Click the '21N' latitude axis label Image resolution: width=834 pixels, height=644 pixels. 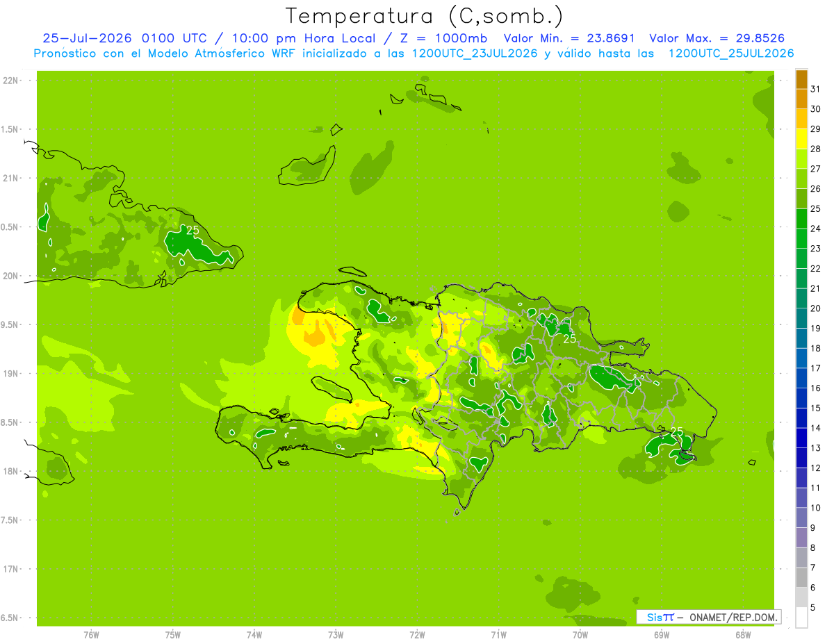click(x=12, y=179)
